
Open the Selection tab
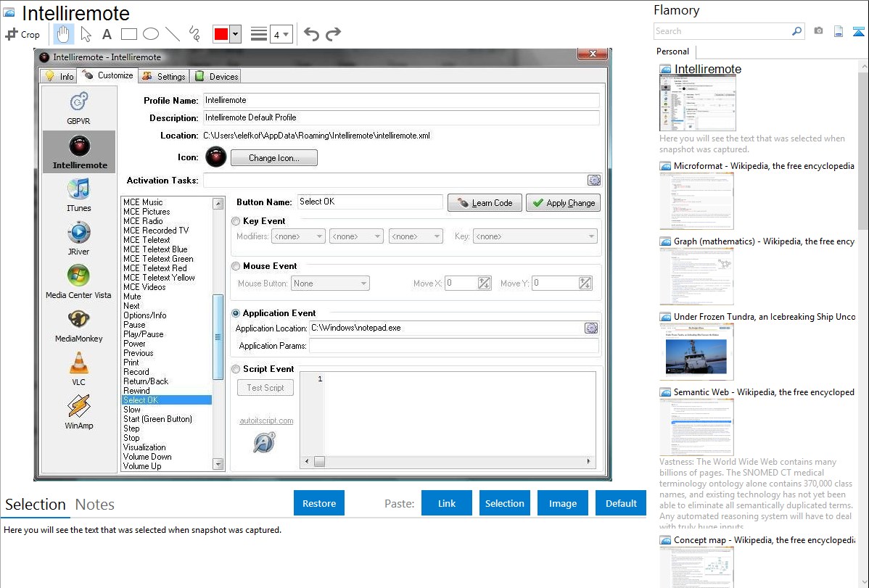[x=36, y=505]
